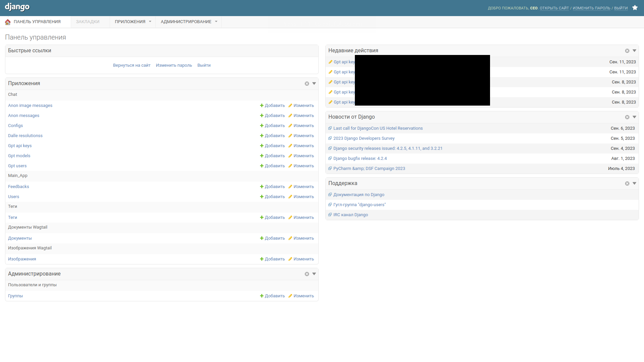644x362 pixels.
Task: Add a new Users entry
Action: [272, 197]
